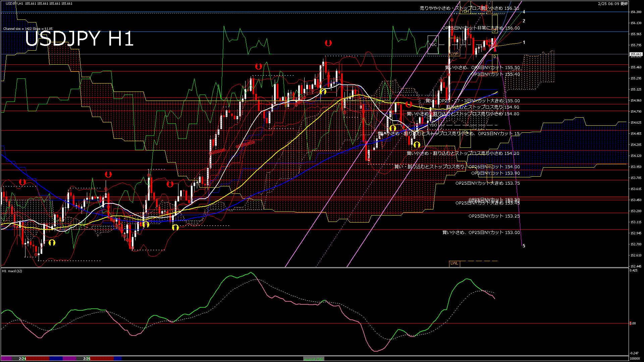Toggle the macd ON button in the bottom bar
644x362 pixels.
(x=314, y=358)
